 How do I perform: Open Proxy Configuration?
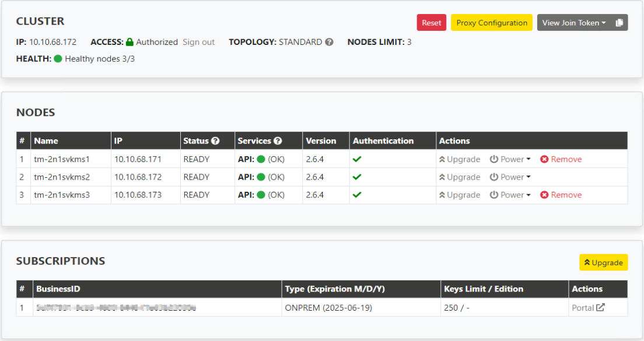(x=492, y=23)
